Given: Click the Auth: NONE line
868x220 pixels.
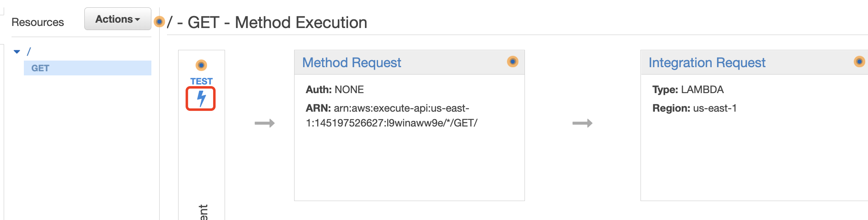Looking at the screenshot, I should tap(335, 89).
